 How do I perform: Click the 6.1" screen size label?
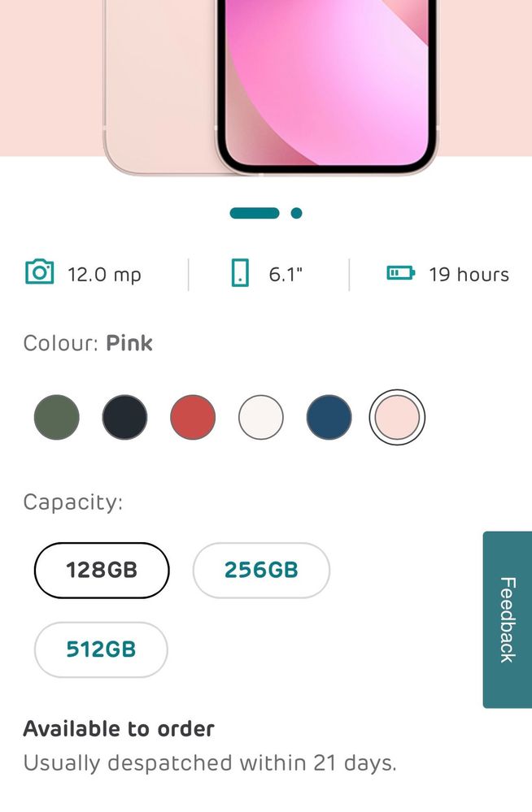(x=286, y=275)
